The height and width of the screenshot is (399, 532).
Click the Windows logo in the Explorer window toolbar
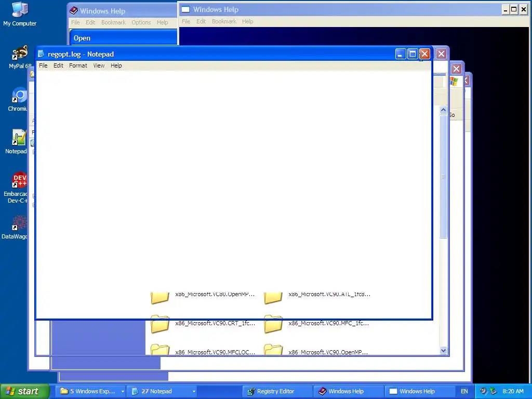(x=454, y=82)
